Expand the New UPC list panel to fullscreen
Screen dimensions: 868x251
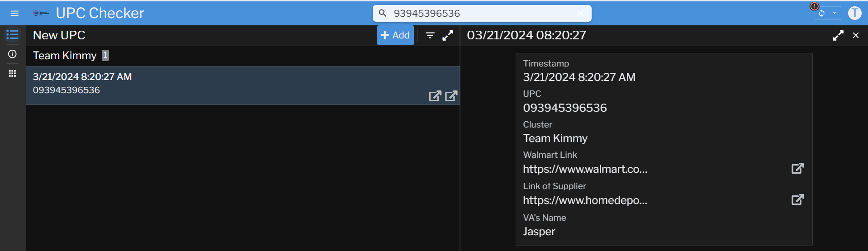[447, 35]
